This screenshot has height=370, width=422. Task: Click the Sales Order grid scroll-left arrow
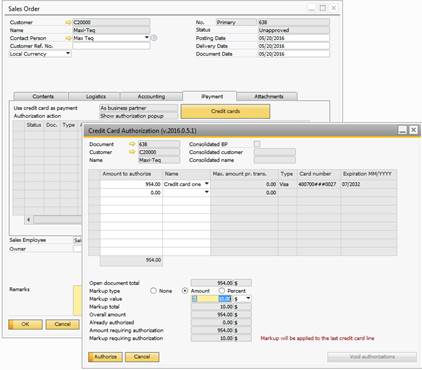(29, 220)
